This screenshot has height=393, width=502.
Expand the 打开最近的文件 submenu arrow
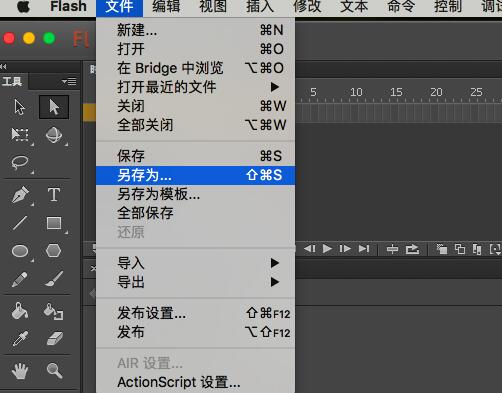pos(275,87)
